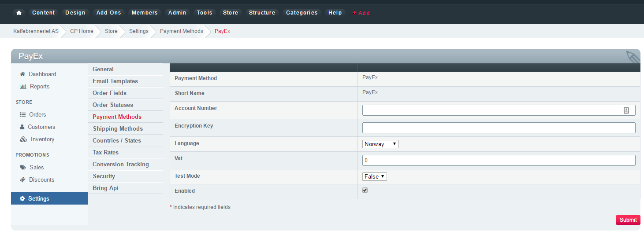Open the Content menu
644x238 pixels.
point(44,13)
